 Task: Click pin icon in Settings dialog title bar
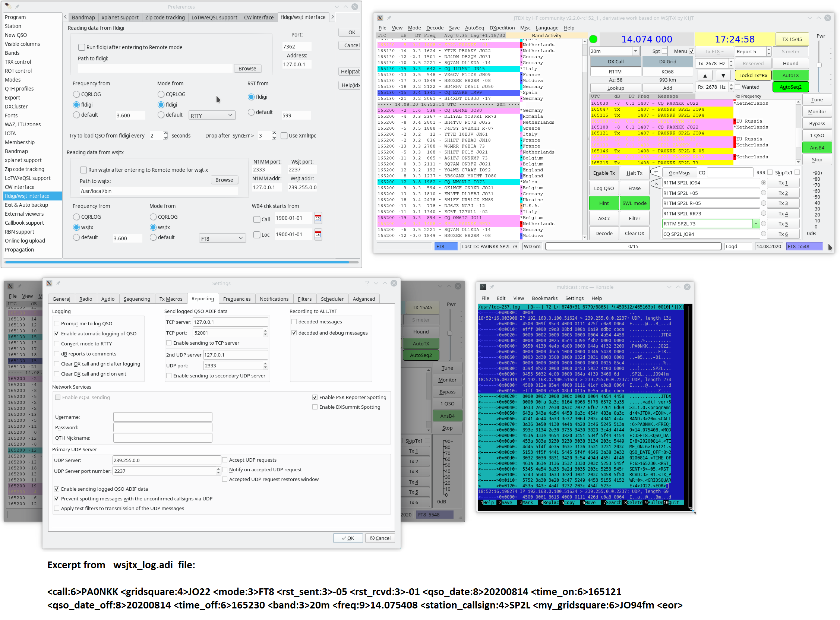[x=58, y=283]
